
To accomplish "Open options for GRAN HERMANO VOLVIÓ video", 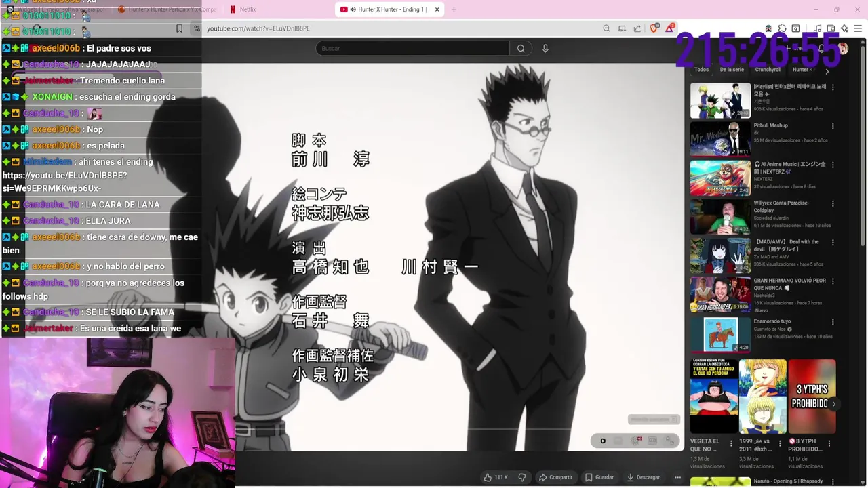I will (833, 281).
